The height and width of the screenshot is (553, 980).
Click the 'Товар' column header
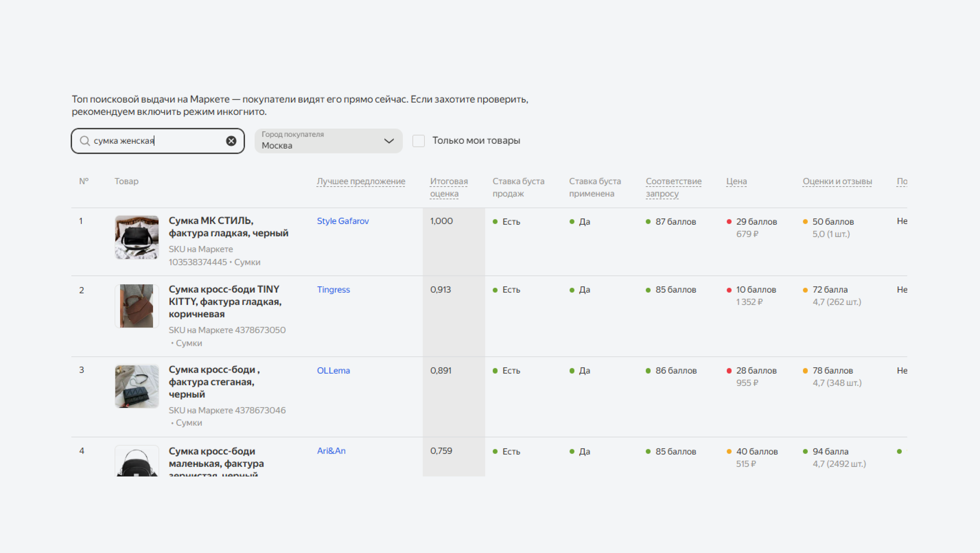coord(126,181)
